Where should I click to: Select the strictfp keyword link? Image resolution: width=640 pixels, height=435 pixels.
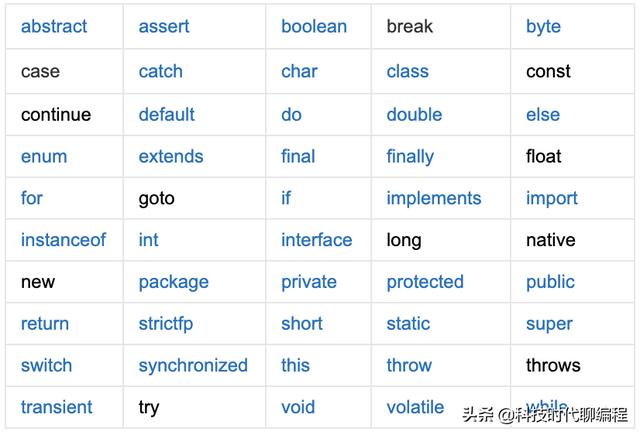pos(166,324)
